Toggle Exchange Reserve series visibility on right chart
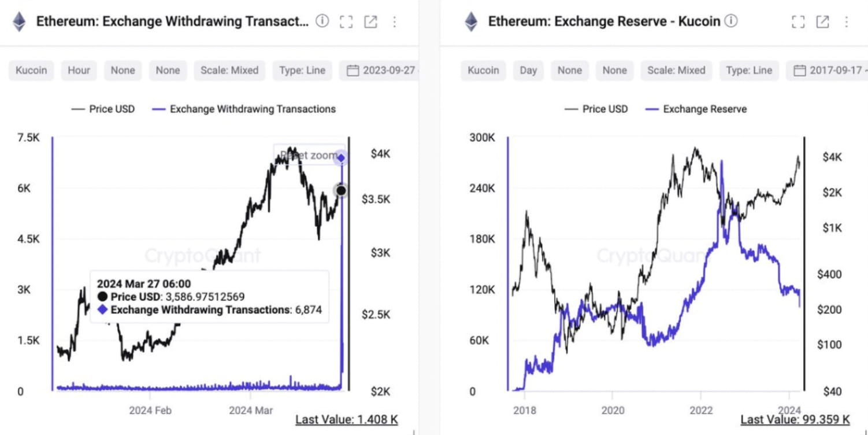This screenshot has width=868, height=435. tap(696, 109)
